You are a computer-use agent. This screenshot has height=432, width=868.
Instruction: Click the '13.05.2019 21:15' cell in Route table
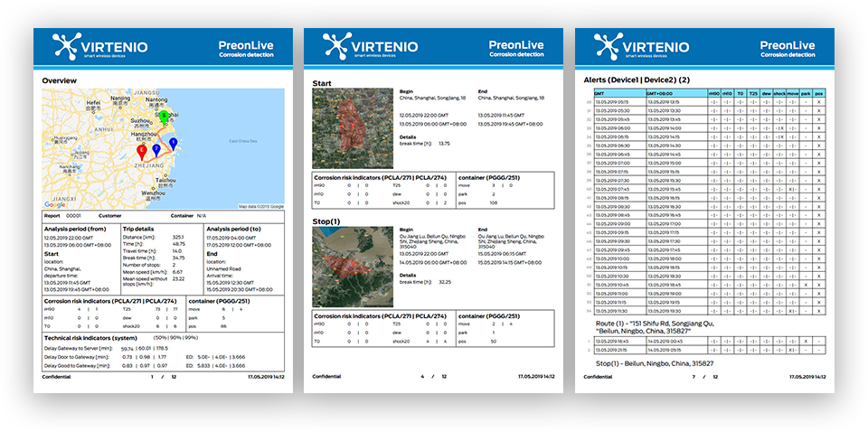(x=620, y=350)
